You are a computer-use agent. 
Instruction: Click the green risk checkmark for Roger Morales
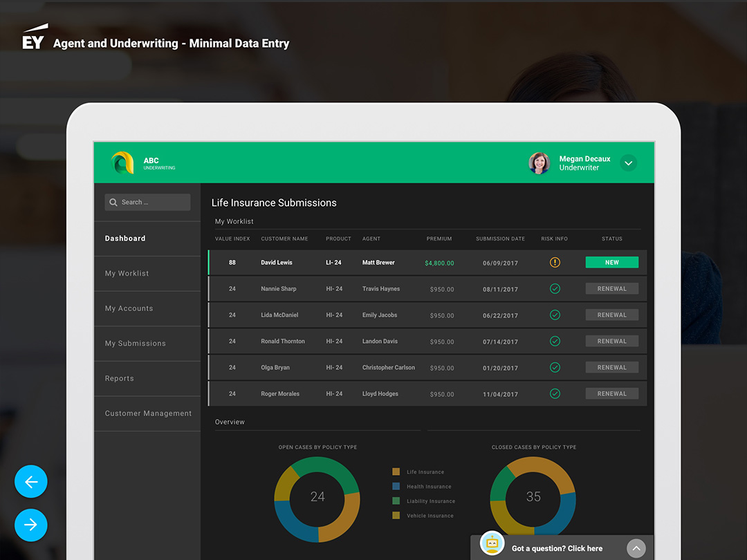[x=555, y=394]
